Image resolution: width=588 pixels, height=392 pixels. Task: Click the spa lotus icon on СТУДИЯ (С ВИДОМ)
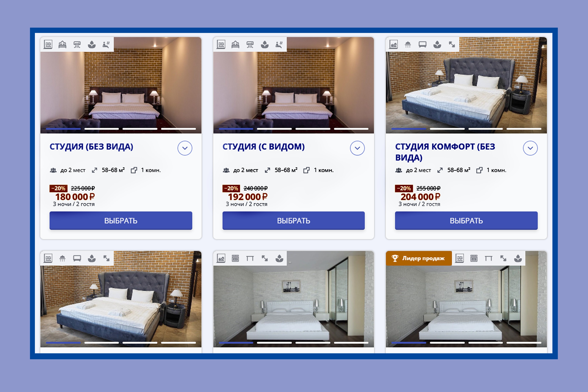click(265, 44)
